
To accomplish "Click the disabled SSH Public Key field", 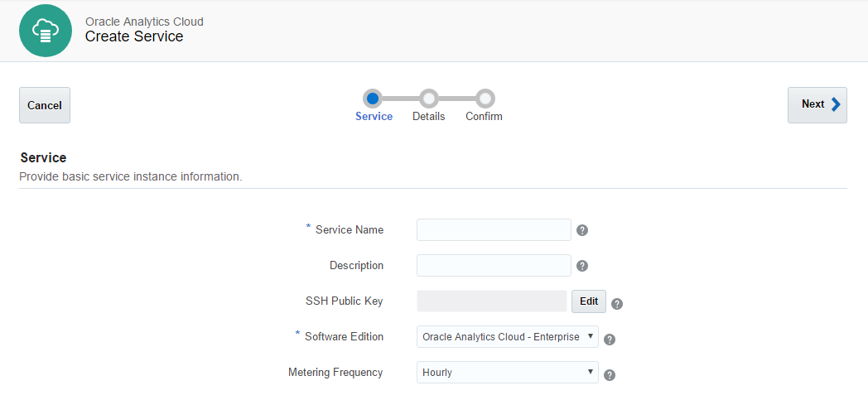I will [x=492, y=301].
